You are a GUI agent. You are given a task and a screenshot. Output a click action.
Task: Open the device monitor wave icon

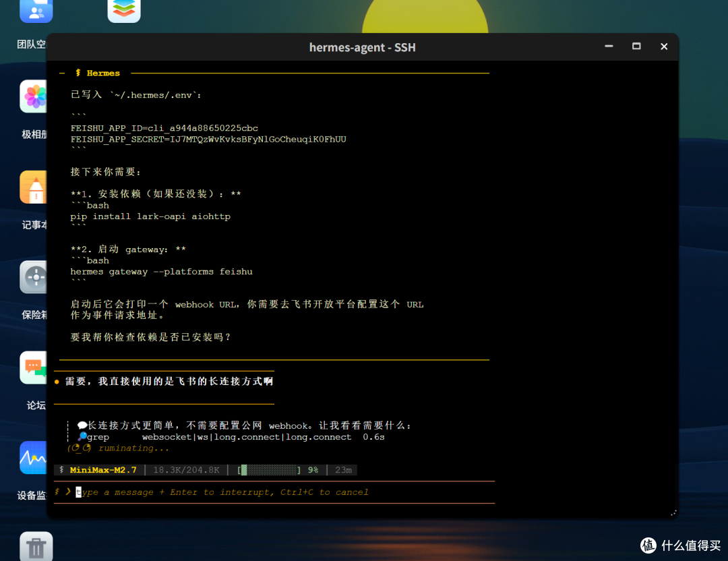pos(34,457)
